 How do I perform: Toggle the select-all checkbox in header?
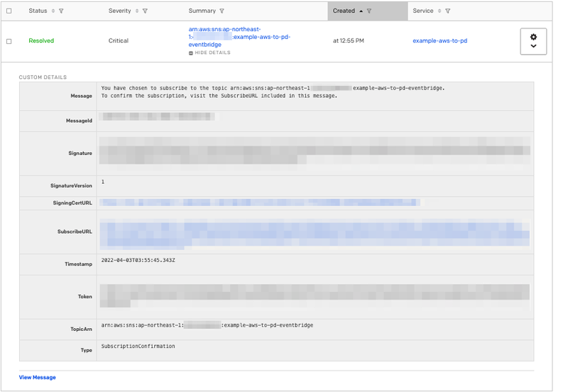[9, 11]
